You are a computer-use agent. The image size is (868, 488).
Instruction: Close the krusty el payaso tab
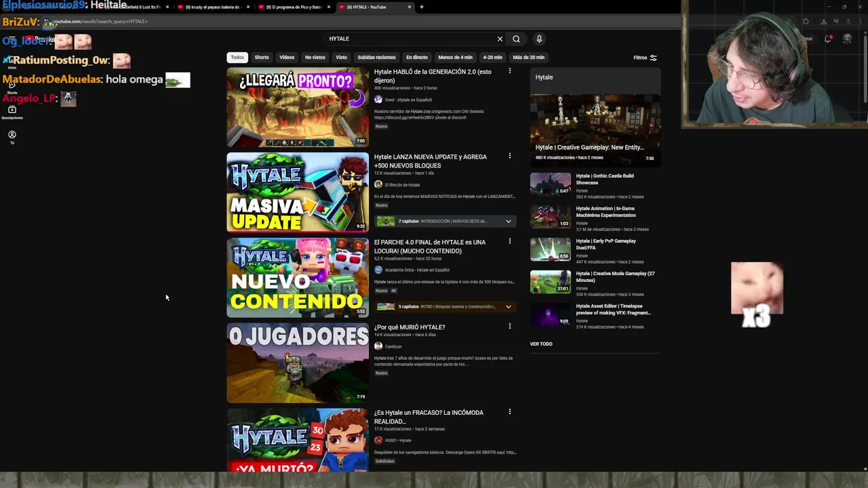pos(248,7)
